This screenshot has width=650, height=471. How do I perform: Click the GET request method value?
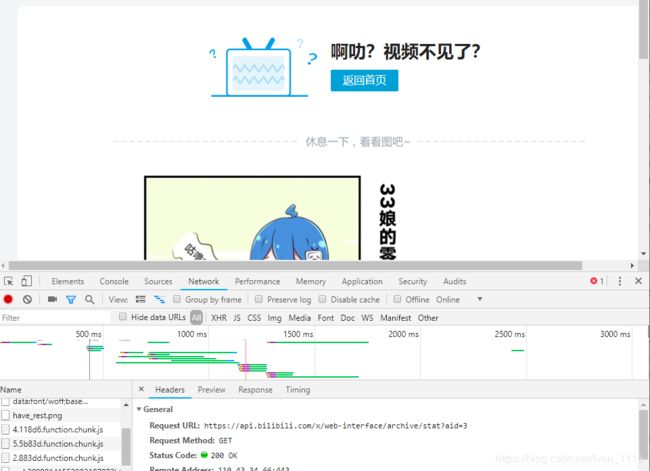[225, 441]
